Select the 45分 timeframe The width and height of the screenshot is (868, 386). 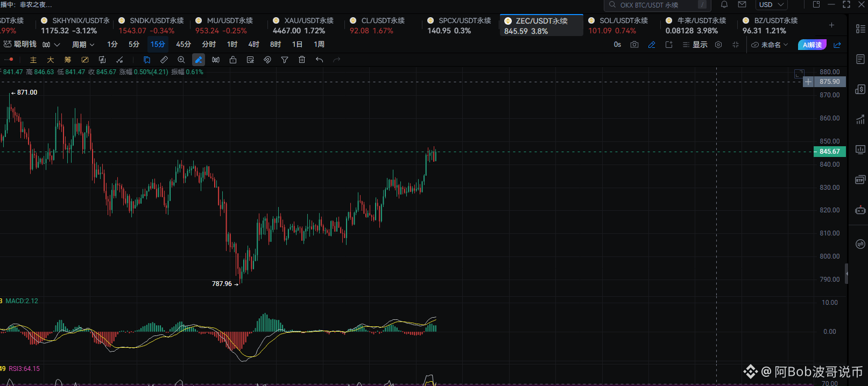(x=184, y=45)
